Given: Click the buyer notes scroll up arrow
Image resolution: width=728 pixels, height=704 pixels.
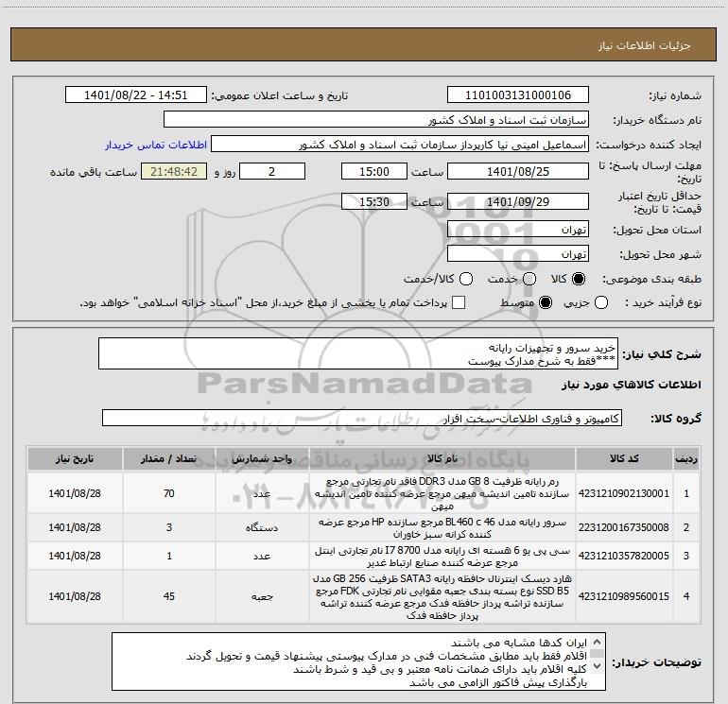Looking at the screenshot, I should [x=598, y=643].
